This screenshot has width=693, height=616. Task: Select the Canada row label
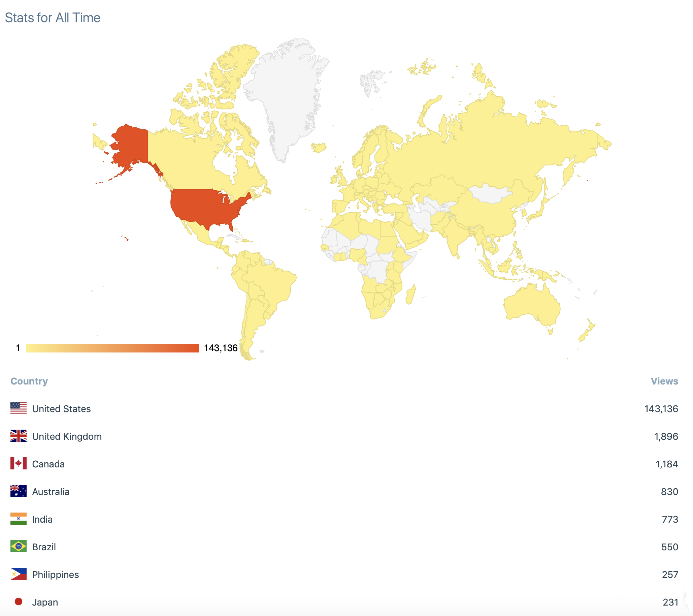(x=48, y=464)
